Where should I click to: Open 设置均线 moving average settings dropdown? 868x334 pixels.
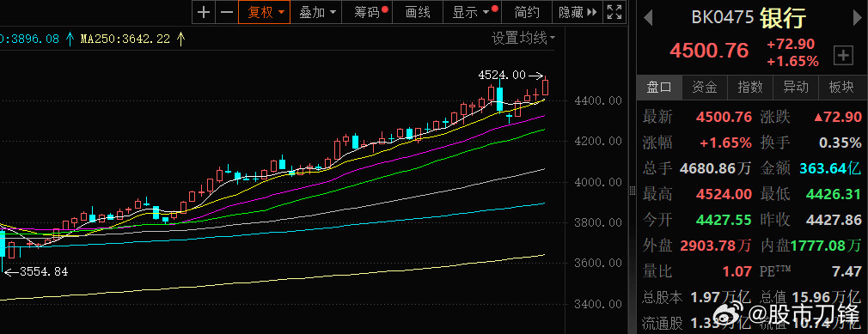point(523,38)
